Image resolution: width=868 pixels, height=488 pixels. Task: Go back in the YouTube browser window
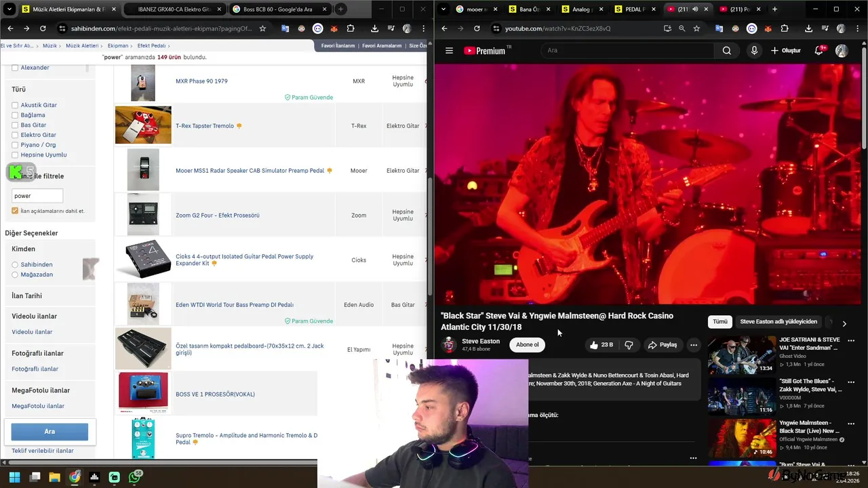(444, 28)
